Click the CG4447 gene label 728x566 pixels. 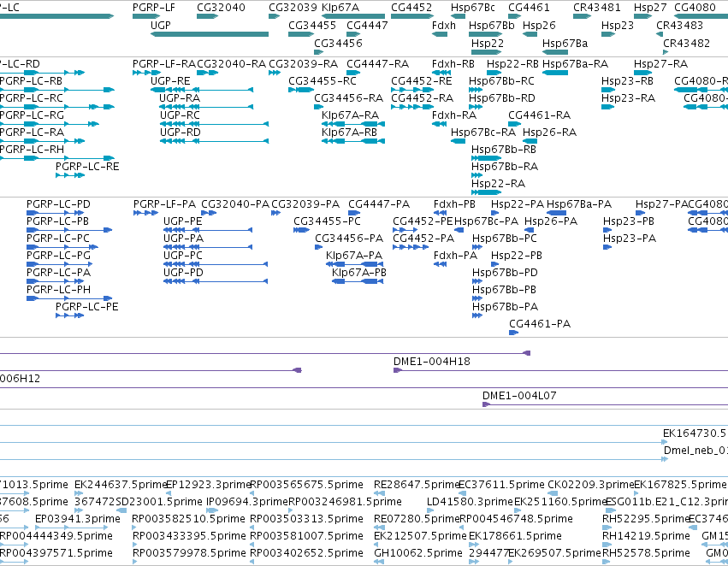pos(367,25)
